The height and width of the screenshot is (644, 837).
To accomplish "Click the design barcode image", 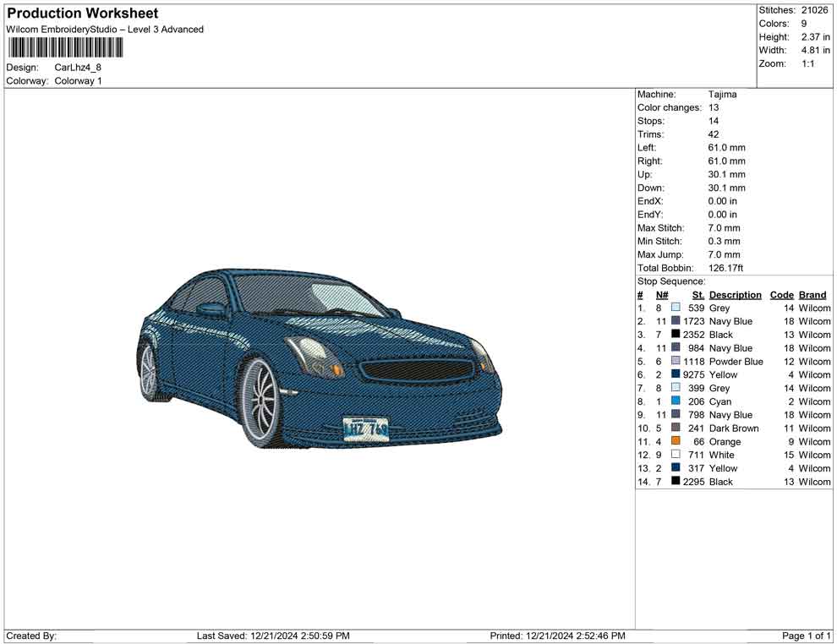I will pyautogui.click(x=64, y=48).
